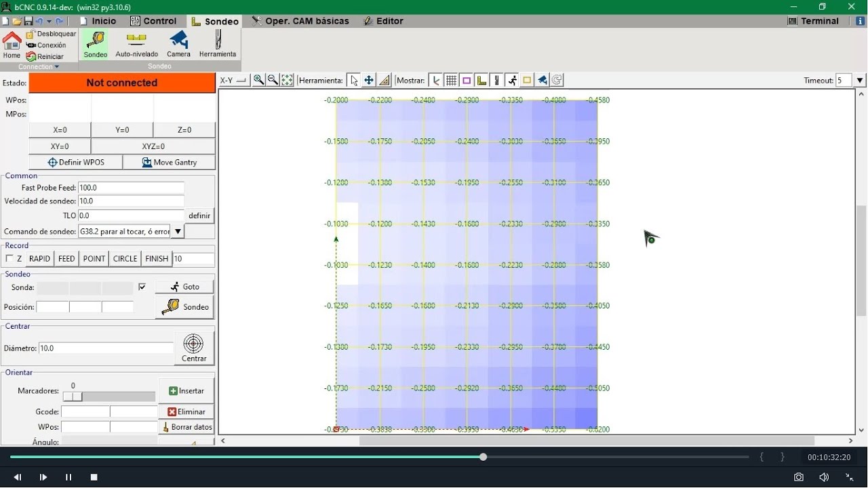Switch to the Control tab
This screenshot has height=488, width=868.
154,21
